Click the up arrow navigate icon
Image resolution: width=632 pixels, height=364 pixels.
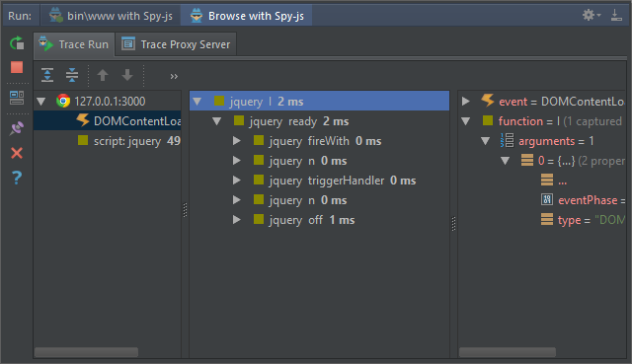(103, 75)
